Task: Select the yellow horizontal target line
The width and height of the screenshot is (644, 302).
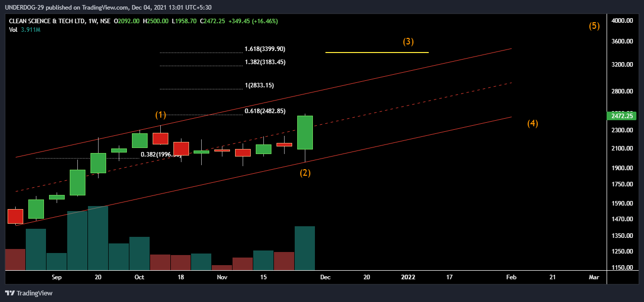Action: tap(377, 52)
